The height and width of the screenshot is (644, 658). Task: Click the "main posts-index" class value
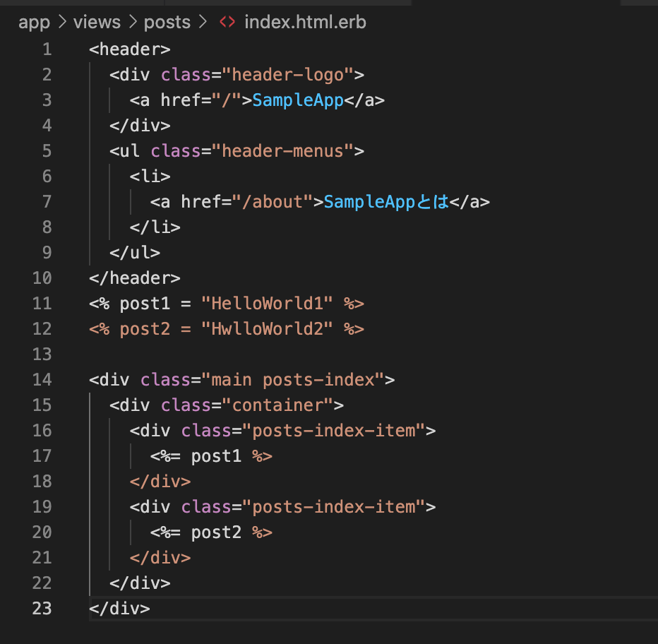292,379
